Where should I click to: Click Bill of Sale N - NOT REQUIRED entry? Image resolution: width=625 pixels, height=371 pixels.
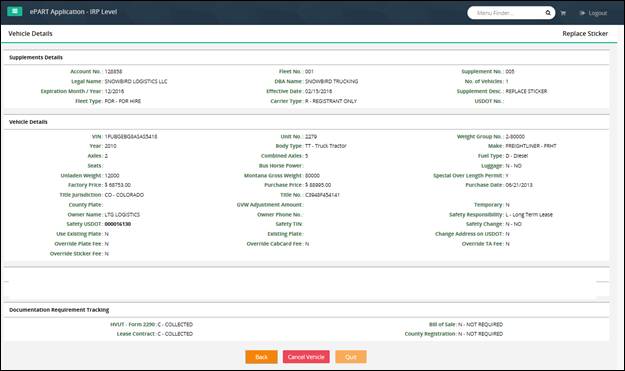[x=466, y=324]
